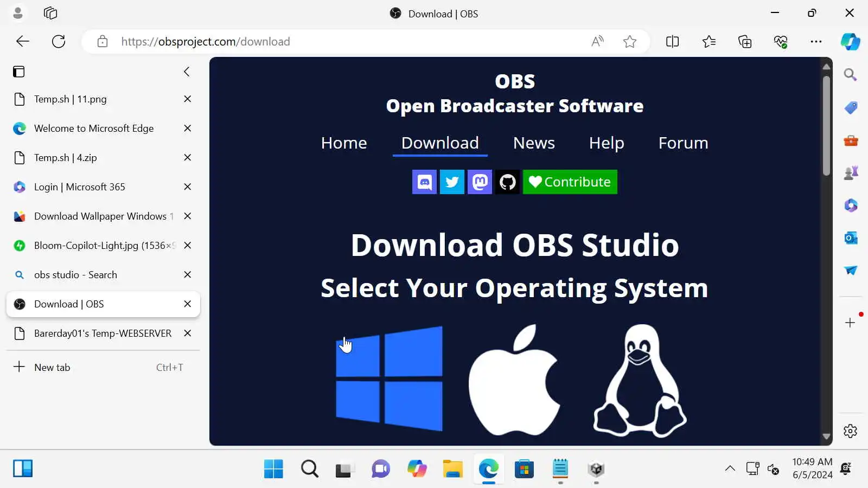
Task: Open sidebar Drop paper plane icon
Action: tap(850, 270)
